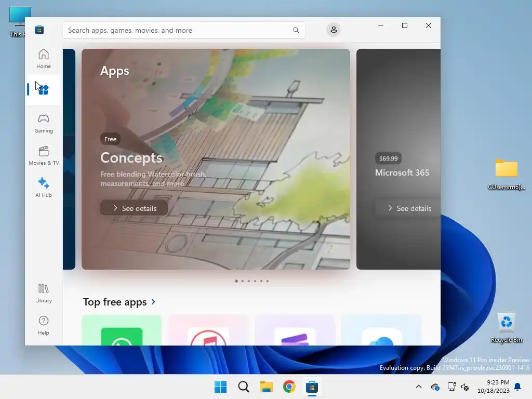Open the notification bell icon

coord(518,387)
